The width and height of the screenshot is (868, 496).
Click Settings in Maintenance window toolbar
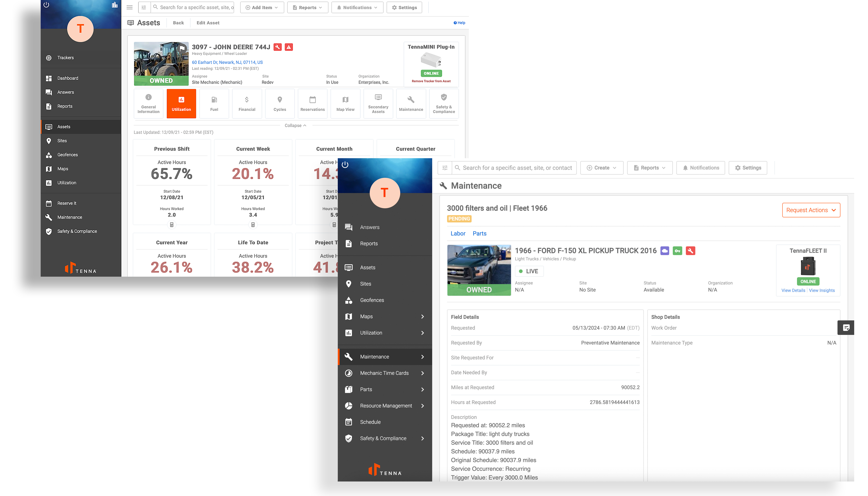tap(748, 168)
